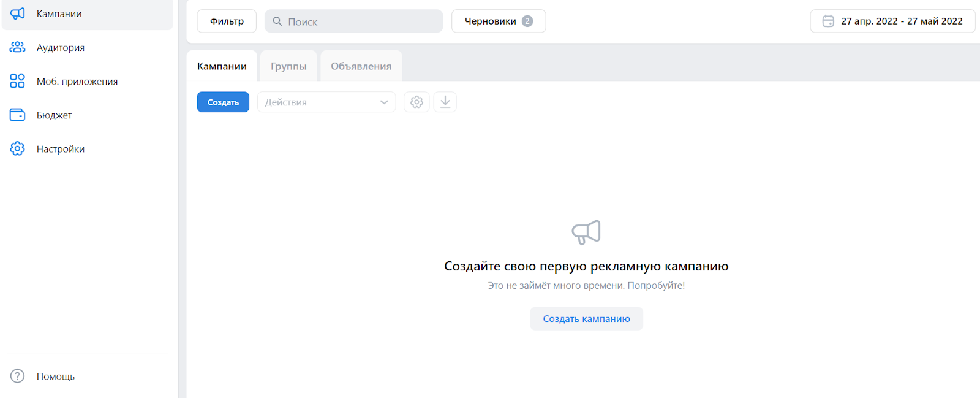Open the Аудитория sidebar section
This screenshot has width=980, height=398.
click(x=88, y=47)
